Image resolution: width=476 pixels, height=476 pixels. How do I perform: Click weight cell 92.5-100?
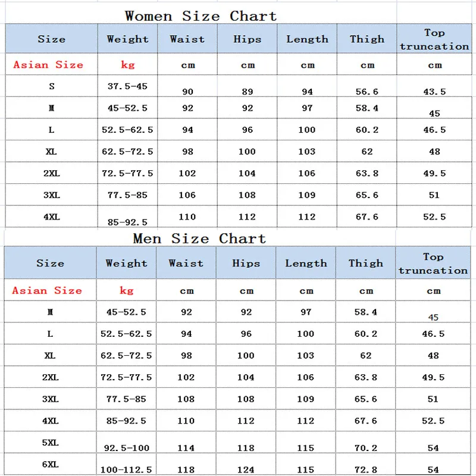(126, 447)
